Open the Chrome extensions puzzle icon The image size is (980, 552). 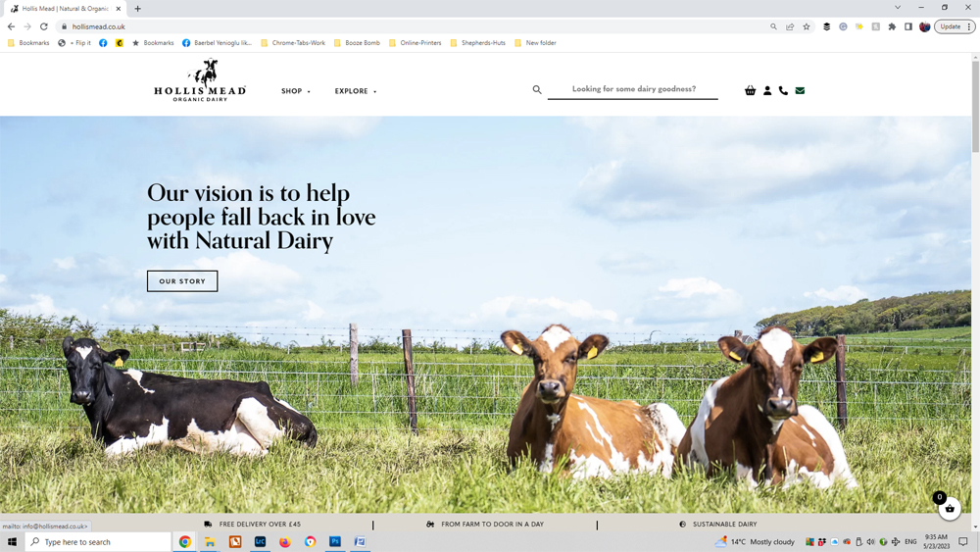click(892, 26)
